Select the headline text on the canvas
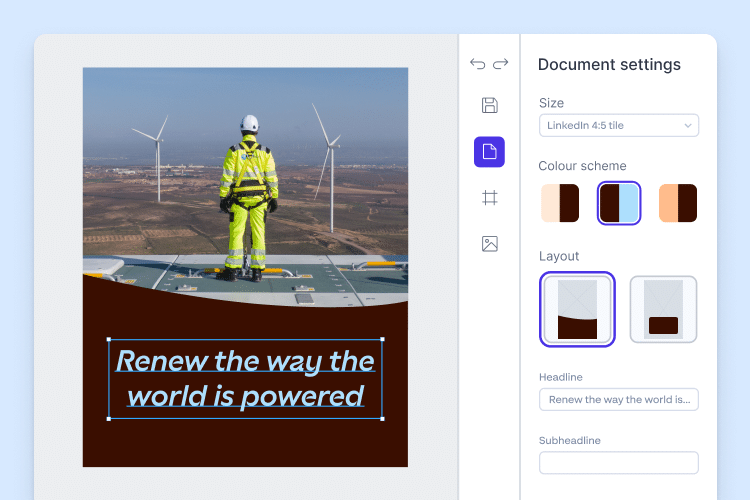 pyautogui.click(x=245, y=379)
